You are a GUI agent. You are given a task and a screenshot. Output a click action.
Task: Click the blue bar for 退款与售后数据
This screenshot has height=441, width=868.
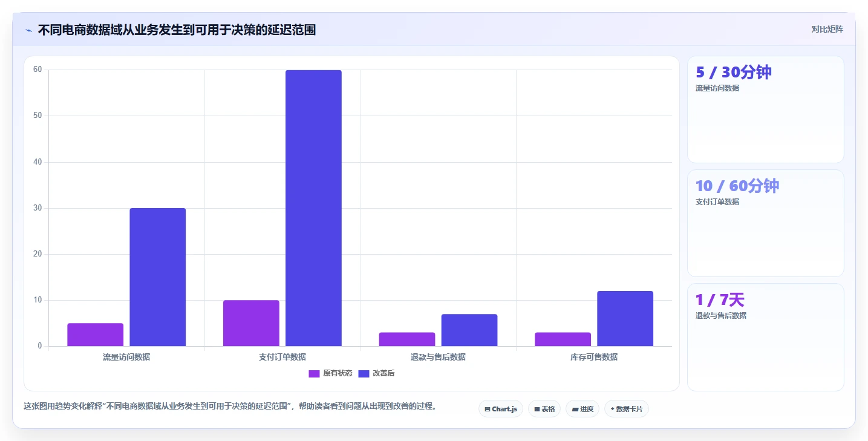click(x=469, y=330)
